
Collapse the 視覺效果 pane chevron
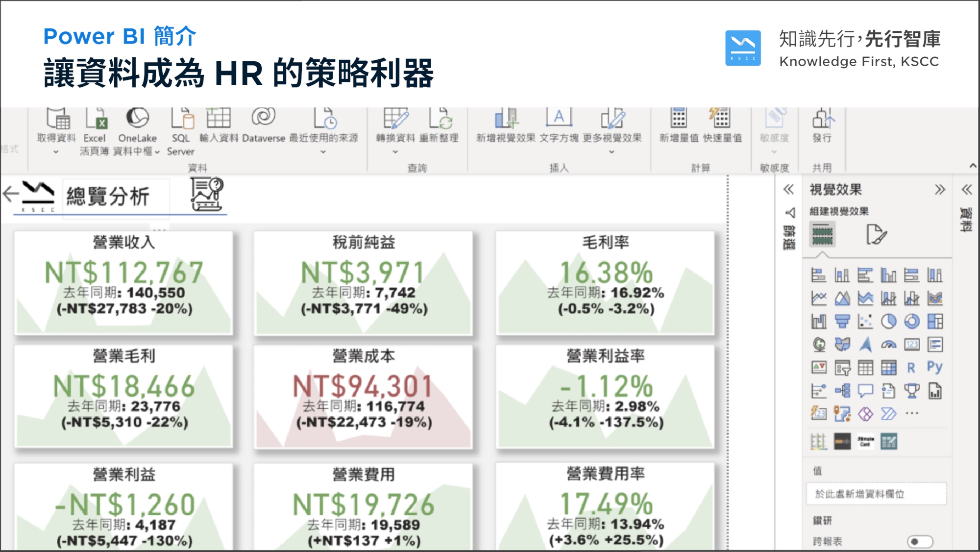tap(939, 190)
